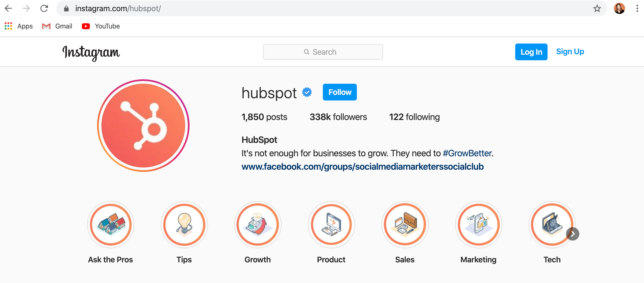This screenshot has width=644, height=283.
Task: Open the Growth story highlight
Action: tap(258, 225)
